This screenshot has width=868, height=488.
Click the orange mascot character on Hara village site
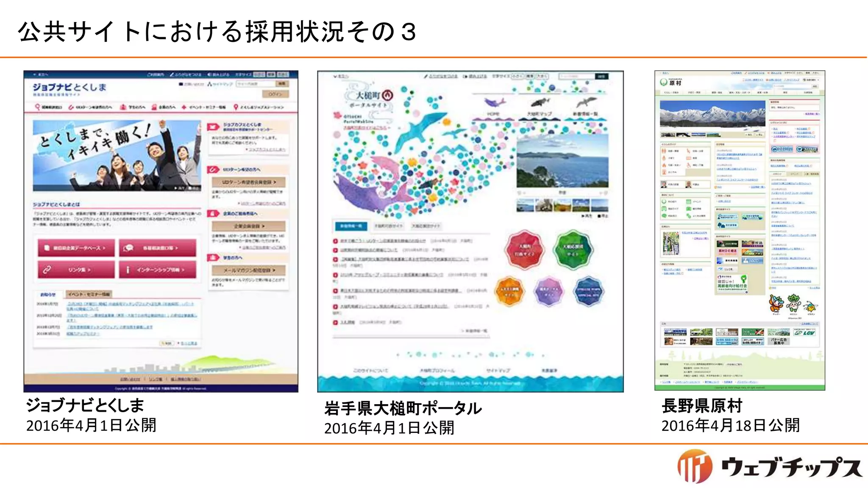click(776, 304)
